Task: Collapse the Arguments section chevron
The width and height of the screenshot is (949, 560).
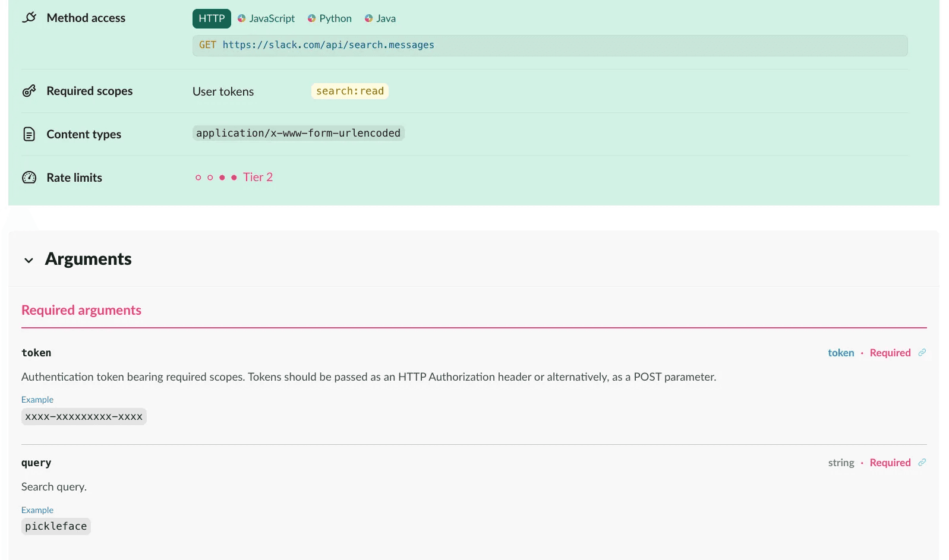Action: 29,260
